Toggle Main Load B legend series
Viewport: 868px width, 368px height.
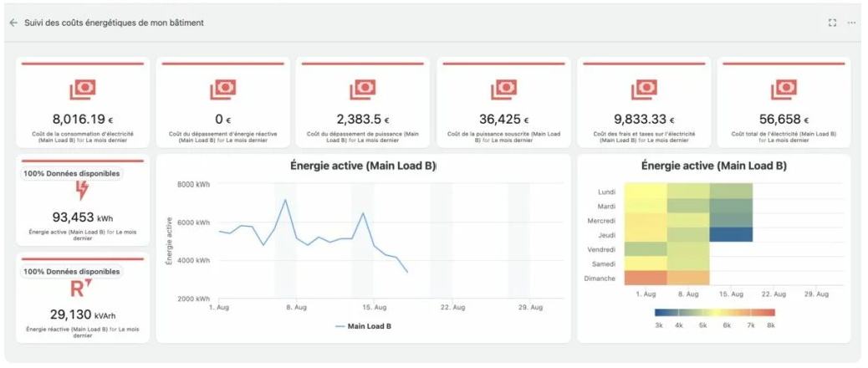pyautogui.click(x=363, y=326)
